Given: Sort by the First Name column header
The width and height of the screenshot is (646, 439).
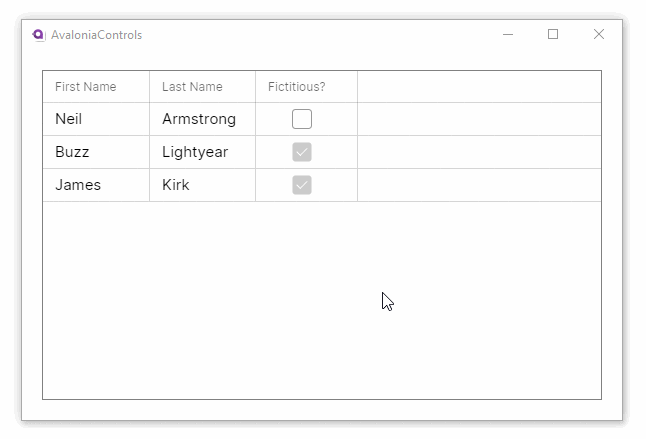Looking at the screenshot, I should pyautogui.click(x=86, y=87).
